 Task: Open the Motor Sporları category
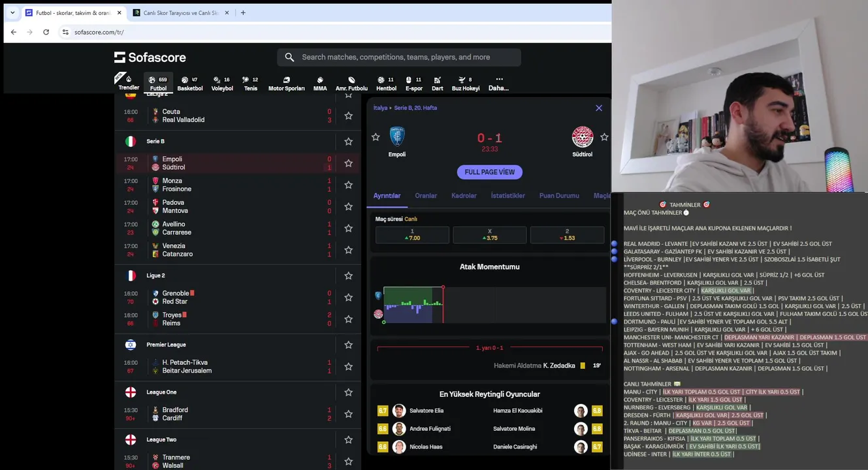286,83
